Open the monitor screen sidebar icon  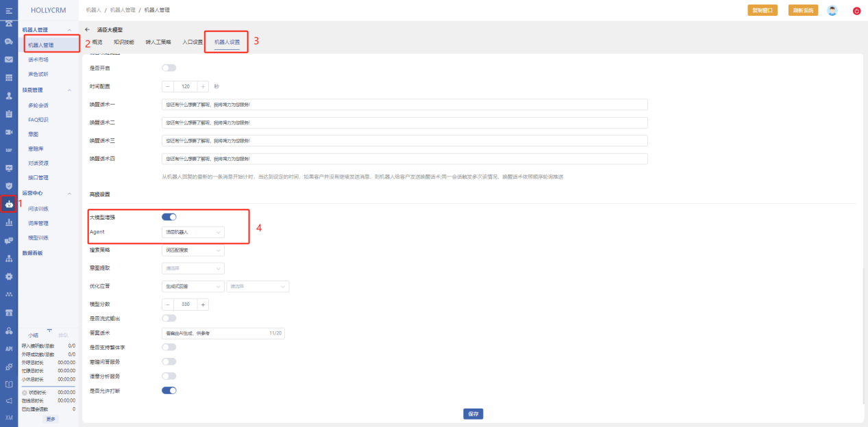pos(9,168)
